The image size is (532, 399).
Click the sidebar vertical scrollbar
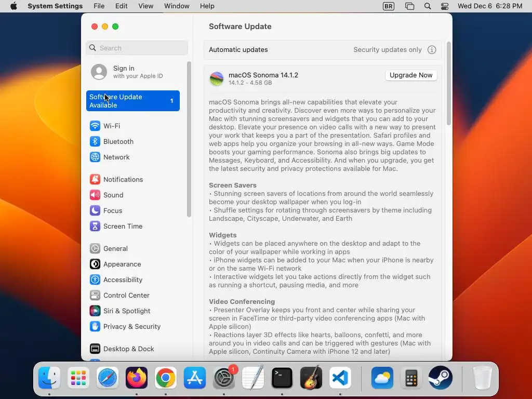[189, 139]
